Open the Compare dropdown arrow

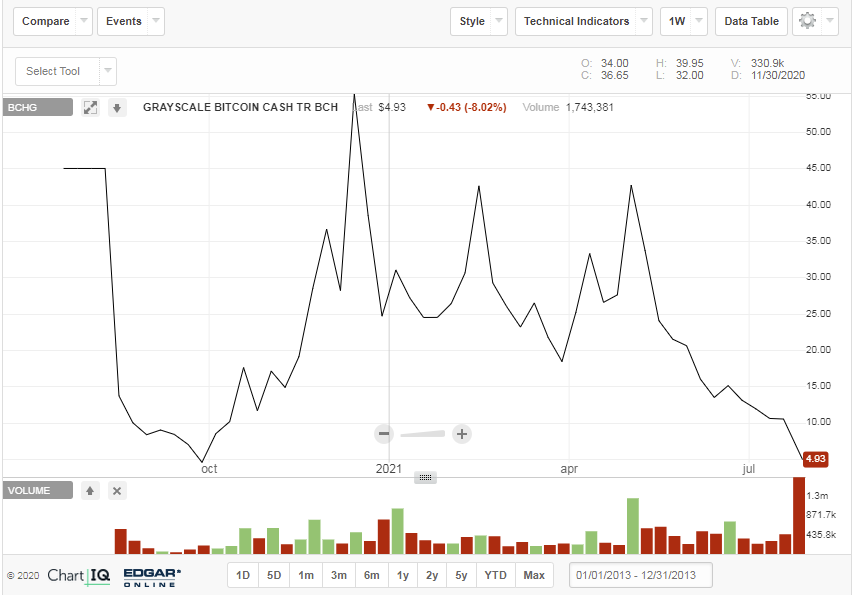click(x=84, y=21)
